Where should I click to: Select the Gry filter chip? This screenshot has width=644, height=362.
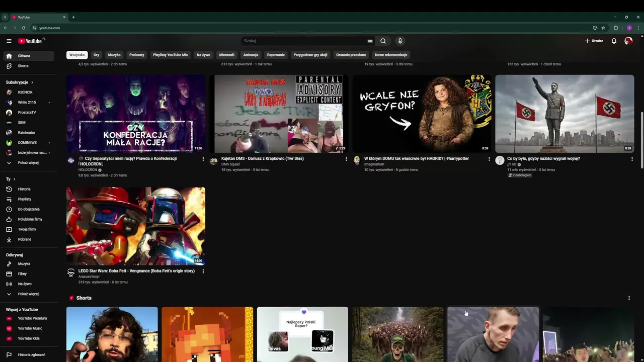coord(96,55)
